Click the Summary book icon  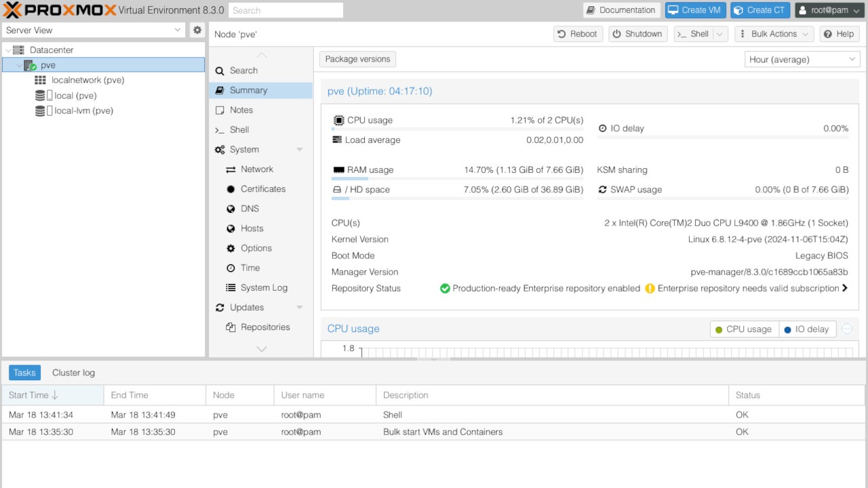(x=220, y=90)
